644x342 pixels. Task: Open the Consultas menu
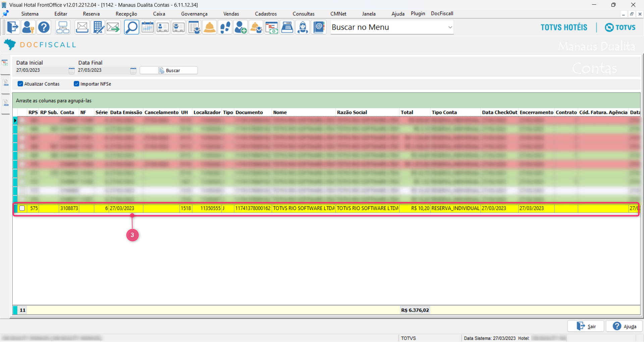coord(304,14)
